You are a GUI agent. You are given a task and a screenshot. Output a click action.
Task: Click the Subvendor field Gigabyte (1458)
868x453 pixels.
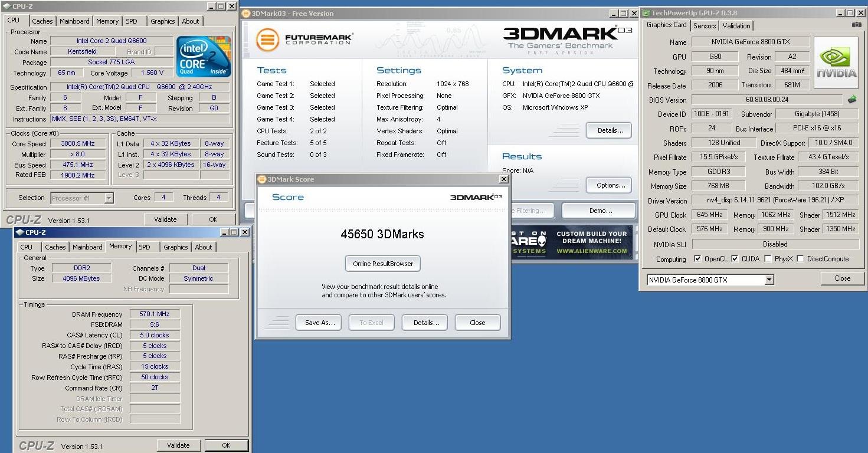pos(817,114)
